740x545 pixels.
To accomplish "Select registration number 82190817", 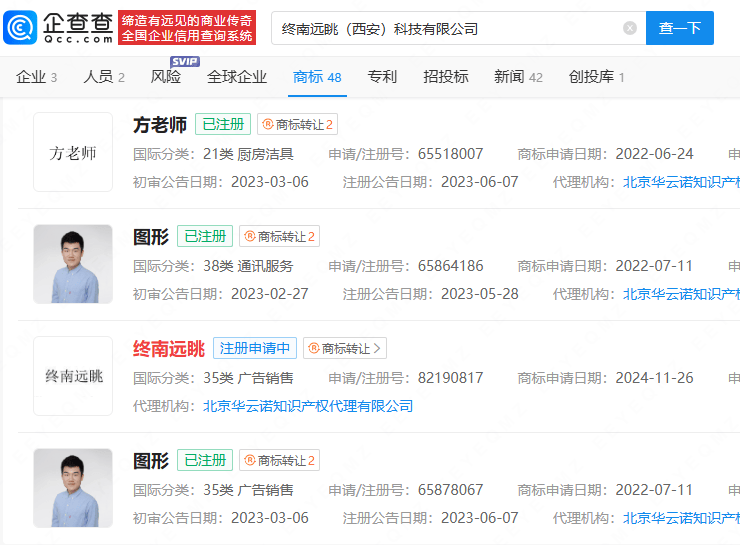I will tap(450, 378).
